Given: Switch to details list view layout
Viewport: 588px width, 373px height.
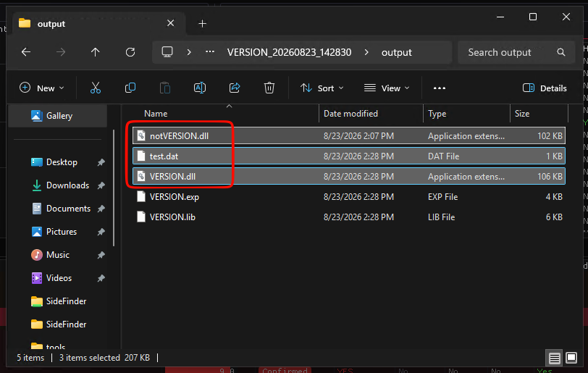Looking at the screenshot, I should 555,358.
